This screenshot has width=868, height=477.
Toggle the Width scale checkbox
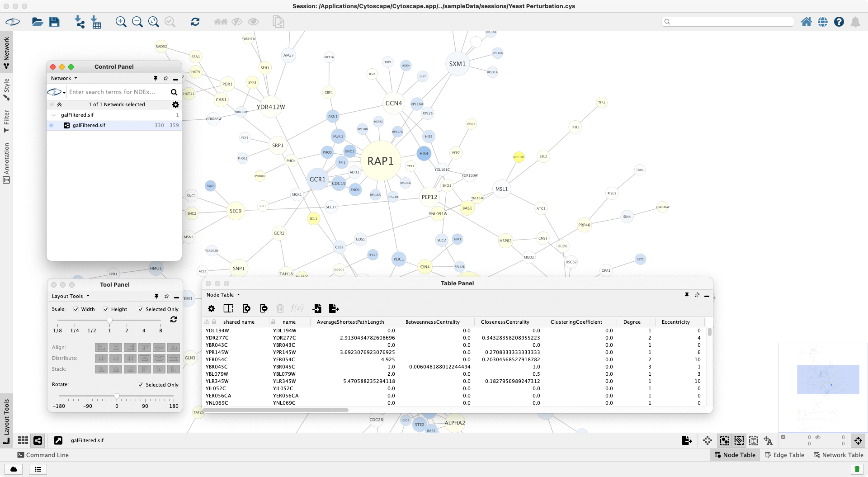pos(76,309)
